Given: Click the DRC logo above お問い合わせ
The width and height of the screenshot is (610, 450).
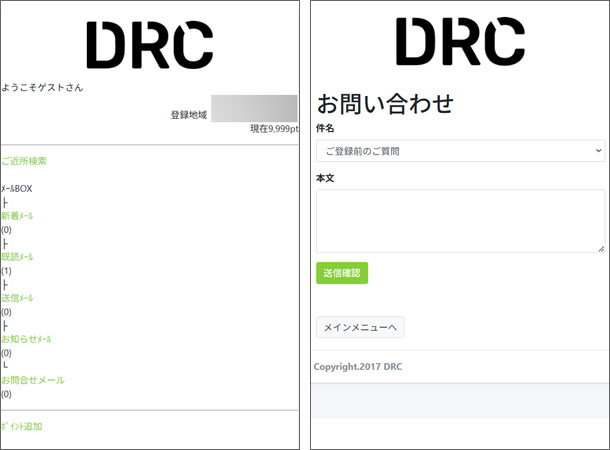Looking at the screenshot, I should [x=460, y=42].
